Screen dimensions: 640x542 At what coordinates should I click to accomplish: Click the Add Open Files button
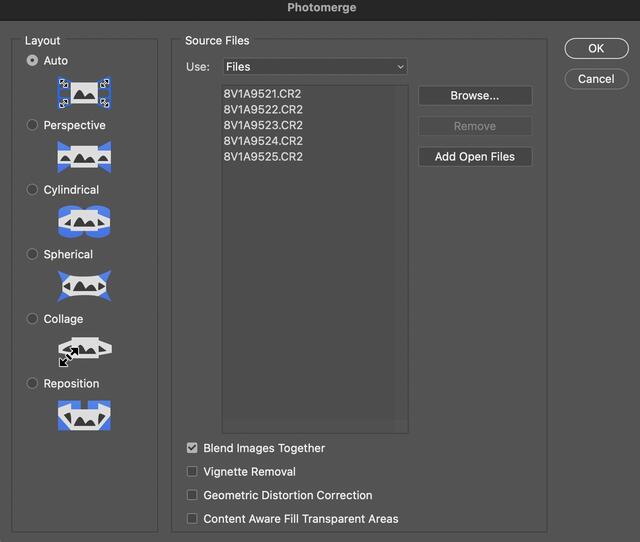475,157
